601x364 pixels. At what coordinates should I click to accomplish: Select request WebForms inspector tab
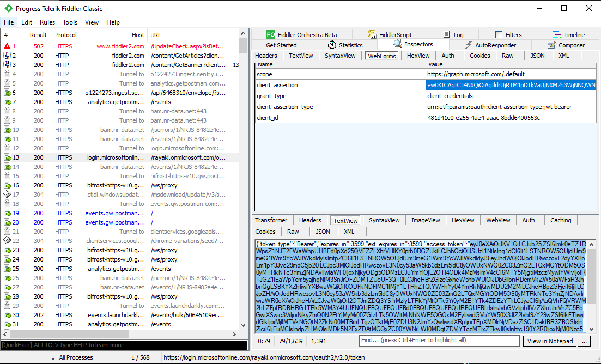[382, 56]
